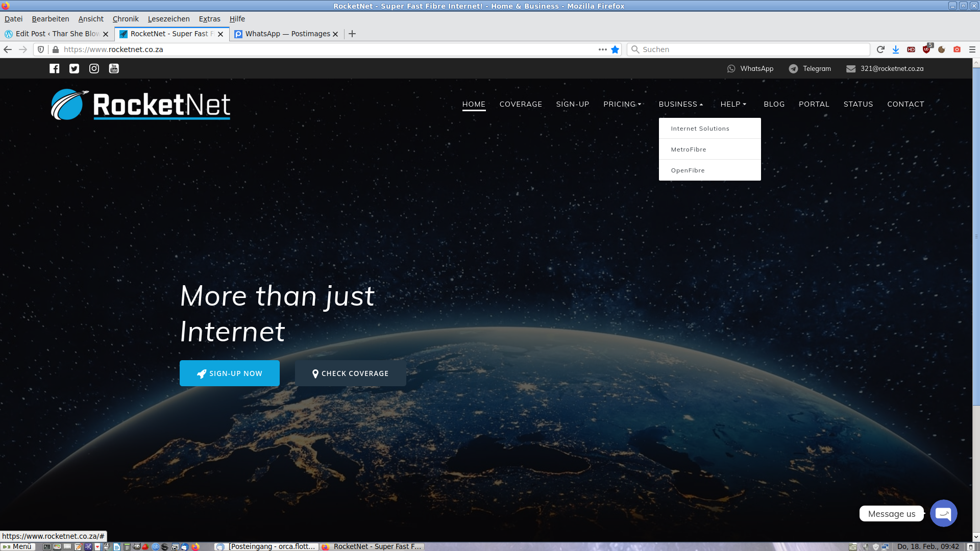The image size is (980, 551).
Task: Launch Firefox icon in taskbar quick launch
Action: [x=195, y=546]
